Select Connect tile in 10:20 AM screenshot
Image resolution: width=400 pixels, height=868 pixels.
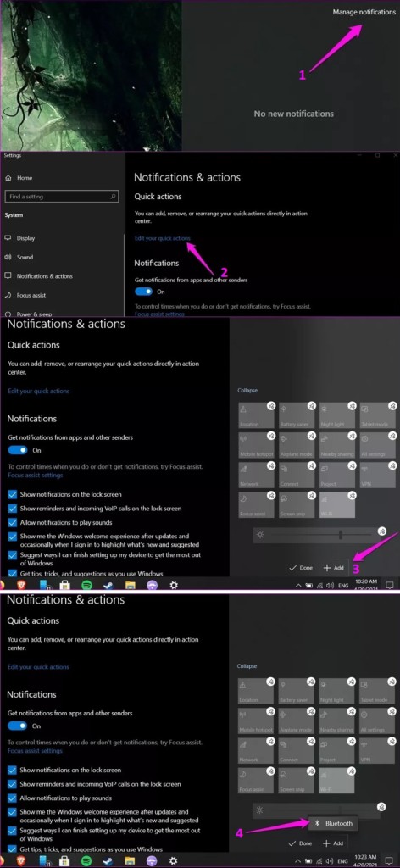pos(297,475)
